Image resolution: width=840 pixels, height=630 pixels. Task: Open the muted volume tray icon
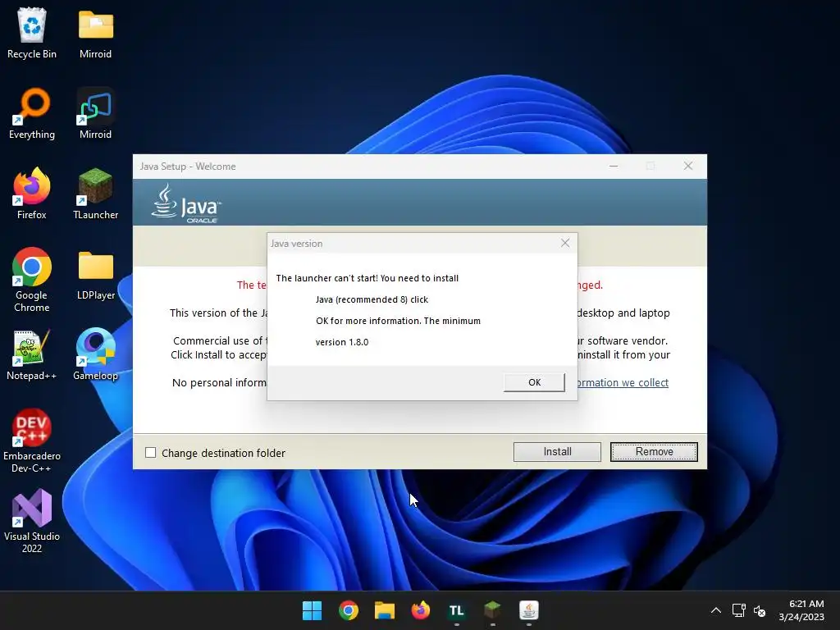(x=760, y=610)
